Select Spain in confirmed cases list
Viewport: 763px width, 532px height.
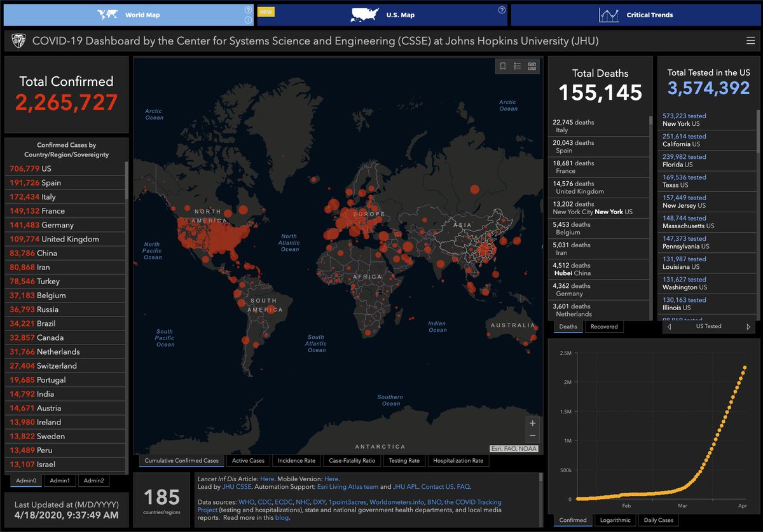65,182
